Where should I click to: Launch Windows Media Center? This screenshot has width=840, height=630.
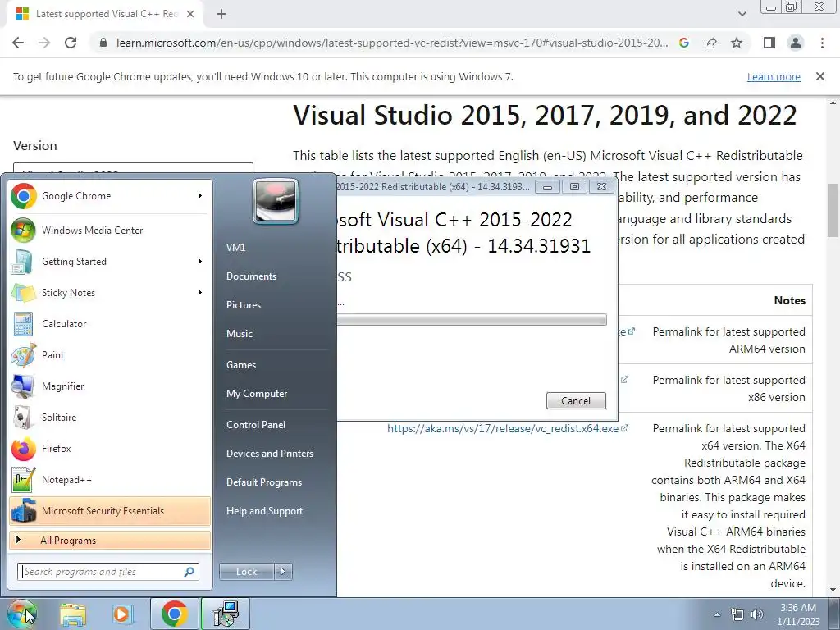(109, 231)
